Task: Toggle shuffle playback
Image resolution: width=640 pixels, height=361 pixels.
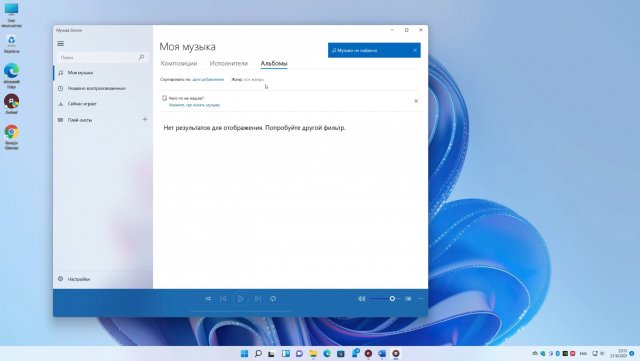Action: (x=208, y=299)
